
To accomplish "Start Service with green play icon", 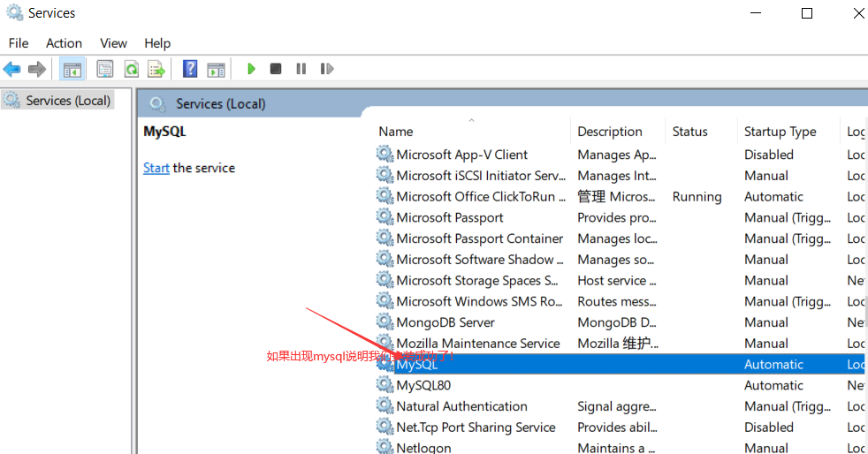I will click(x=251, y=69).
